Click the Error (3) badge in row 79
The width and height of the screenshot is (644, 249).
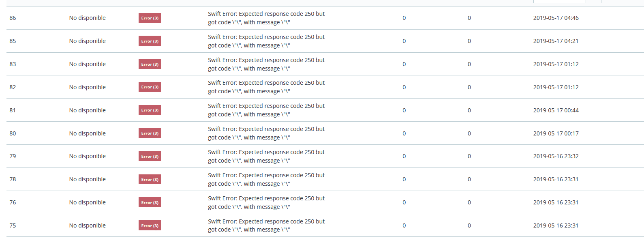pos(150,156)
